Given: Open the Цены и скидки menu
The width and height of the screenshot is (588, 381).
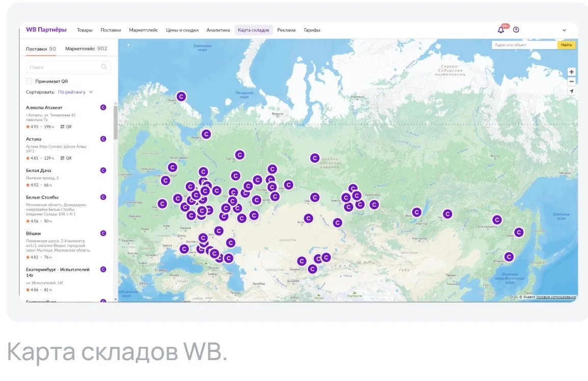Looking at the screenshot, I should [x=182, y=30].
